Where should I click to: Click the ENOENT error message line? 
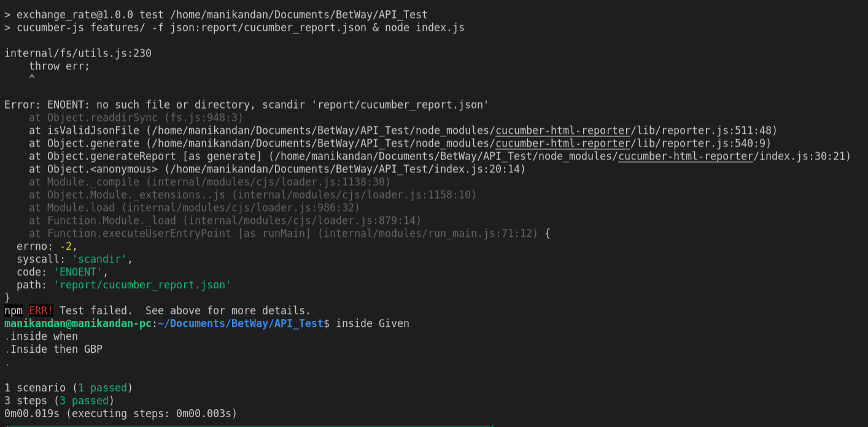(246, 104)
